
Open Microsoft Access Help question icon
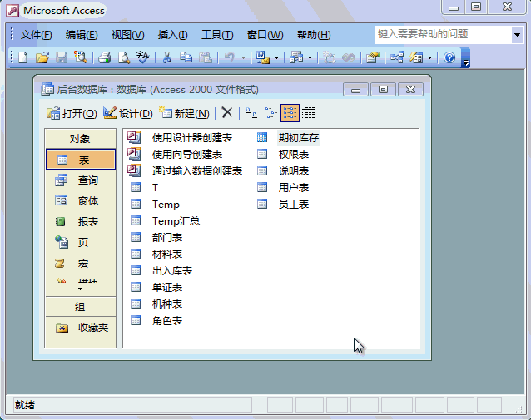point(449,57)
